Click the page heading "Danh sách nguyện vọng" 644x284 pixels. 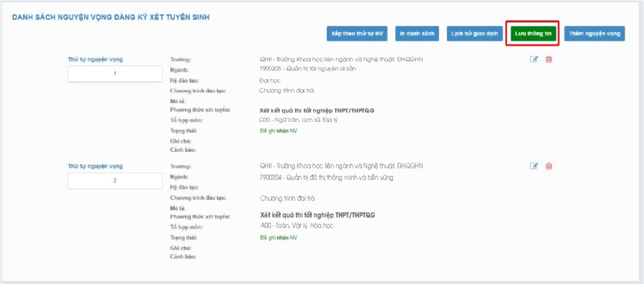click(111, 16)
